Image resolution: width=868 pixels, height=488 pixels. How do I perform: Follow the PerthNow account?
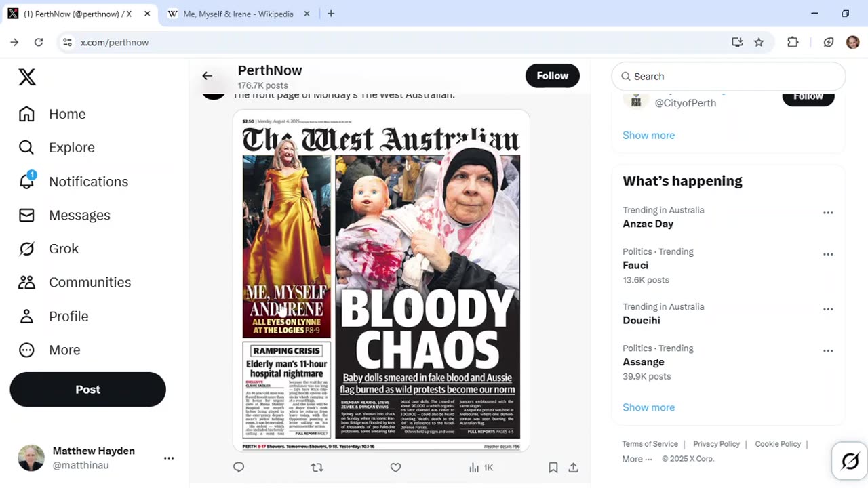point(553,76)
